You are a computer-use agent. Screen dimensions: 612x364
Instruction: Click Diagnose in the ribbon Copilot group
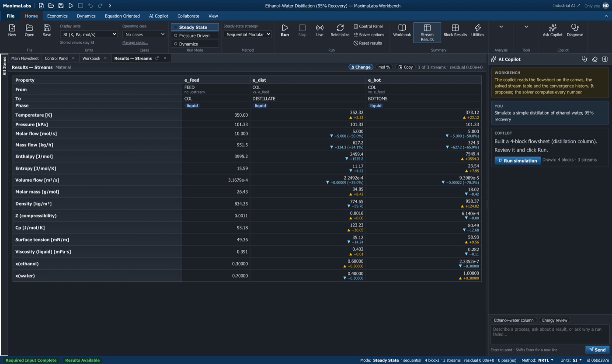[x=575, y=31]
